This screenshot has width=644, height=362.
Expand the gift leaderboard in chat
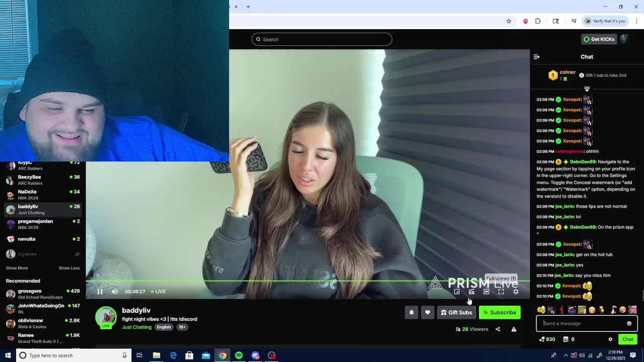coord(587,89)
